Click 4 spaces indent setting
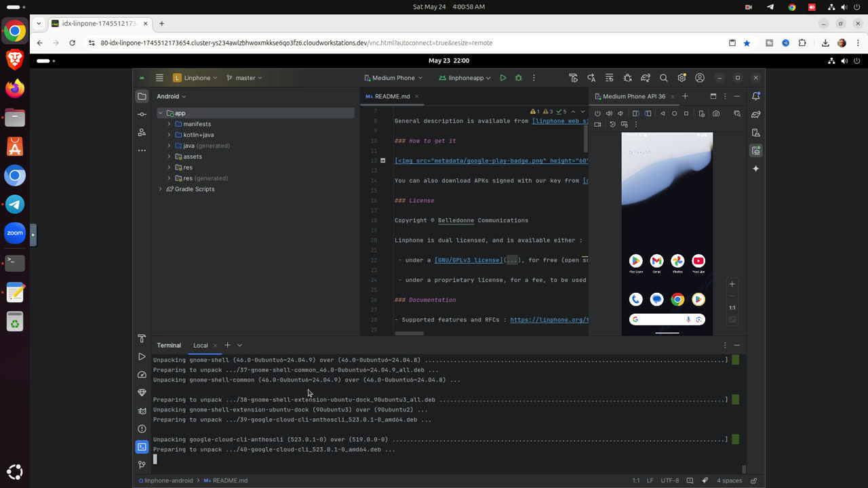 (x=730, y=481)
